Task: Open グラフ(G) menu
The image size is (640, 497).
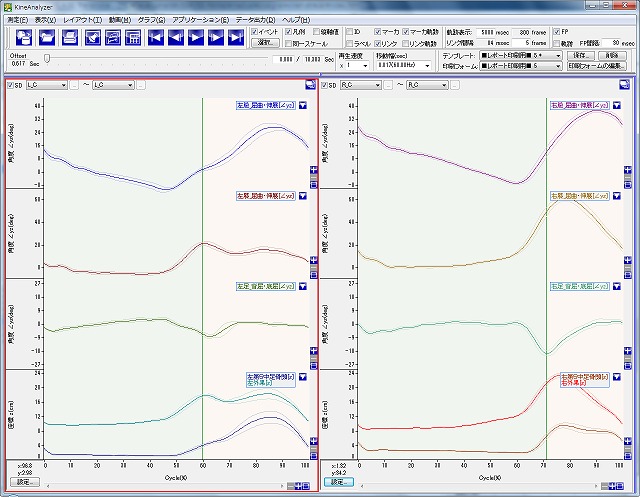Action: pos(151,20)
